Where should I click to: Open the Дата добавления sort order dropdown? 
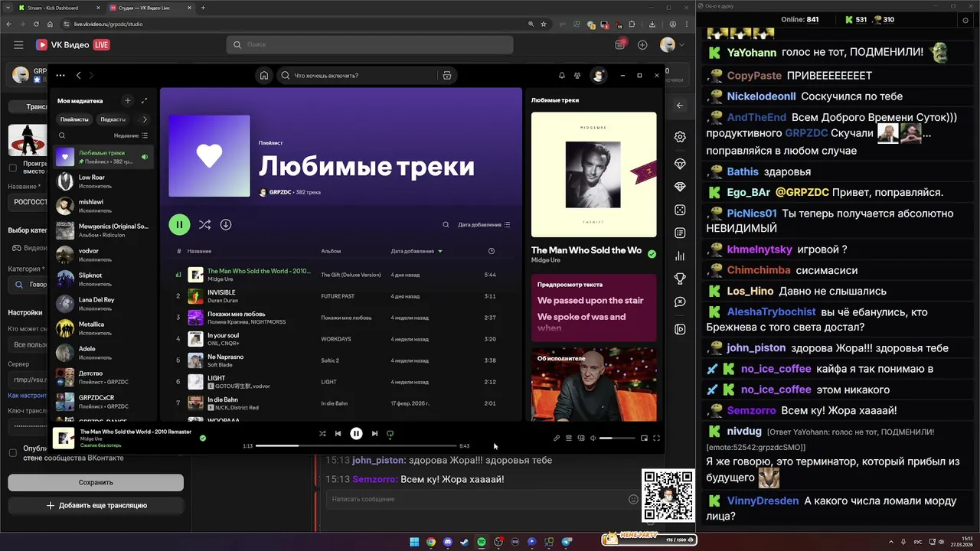coord(484,225)
